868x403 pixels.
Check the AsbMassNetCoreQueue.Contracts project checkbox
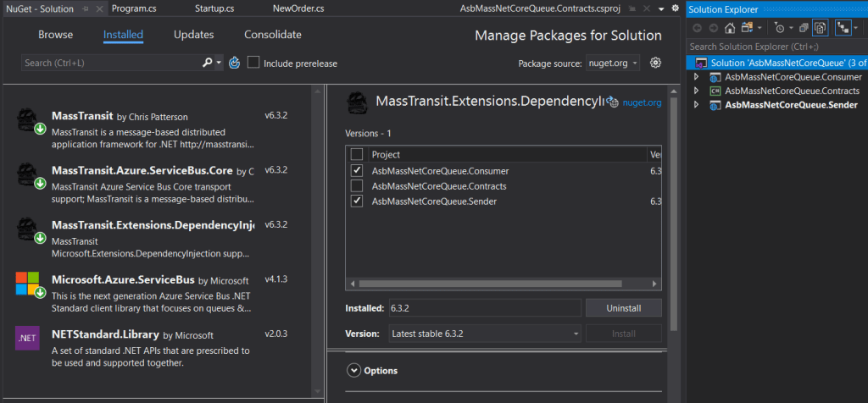coord(357,186)
